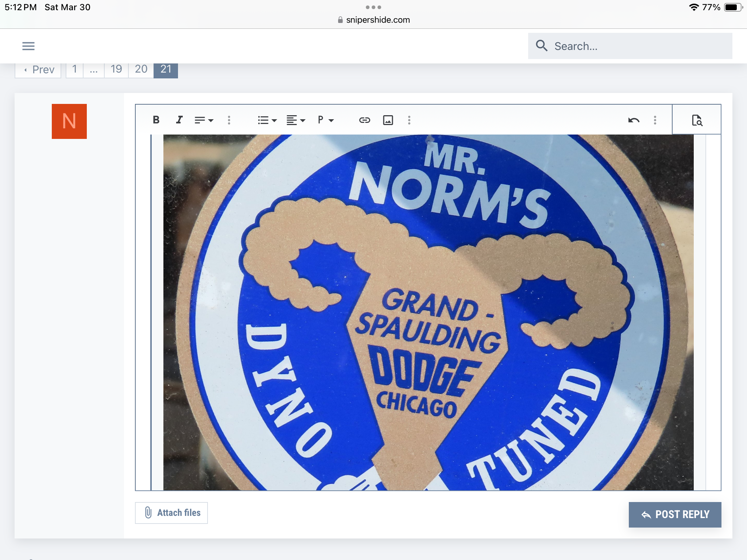Tap the Wi-Fi status icon

tap(694, 7)
